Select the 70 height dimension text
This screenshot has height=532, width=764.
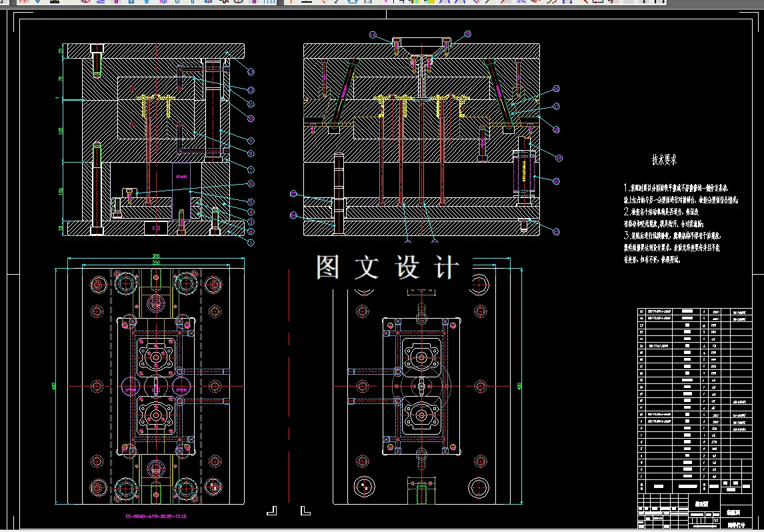point(61,79)
